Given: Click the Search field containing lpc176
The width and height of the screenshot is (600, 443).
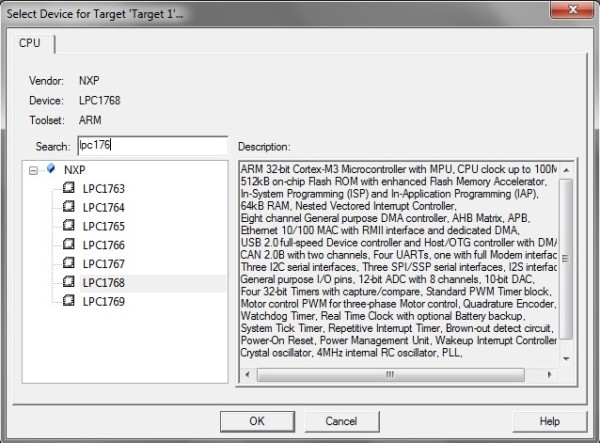Looking at the screenshot, I should click(153, 145).
